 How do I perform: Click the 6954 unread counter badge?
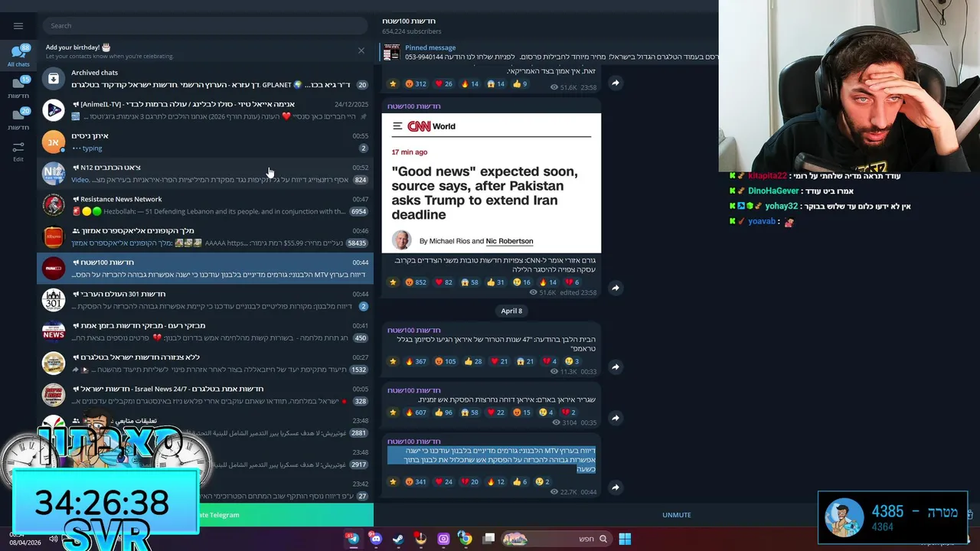pyautogui.click(x=358, y=211)
